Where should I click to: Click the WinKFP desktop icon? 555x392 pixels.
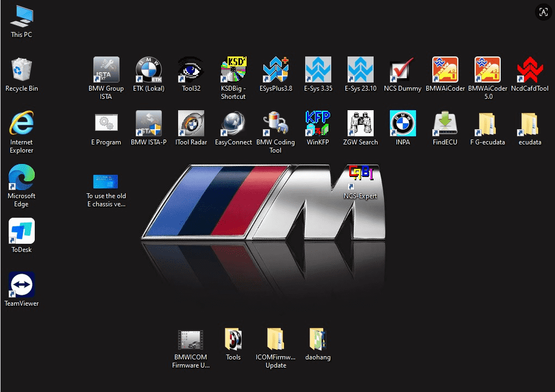click(x=318, y=124)
